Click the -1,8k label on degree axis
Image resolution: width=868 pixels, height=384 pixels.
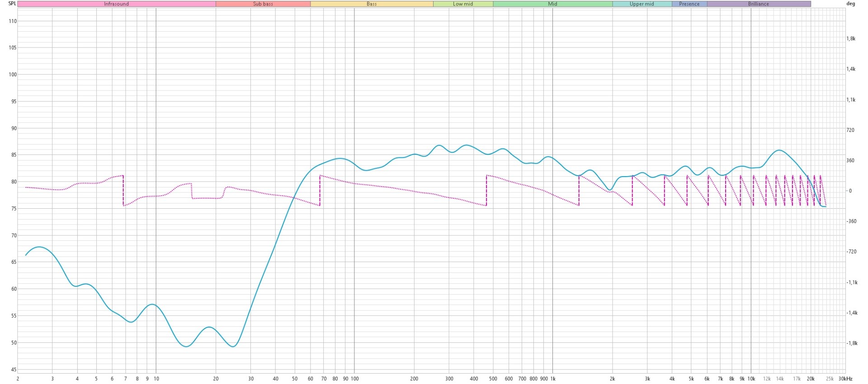[852, 343]
